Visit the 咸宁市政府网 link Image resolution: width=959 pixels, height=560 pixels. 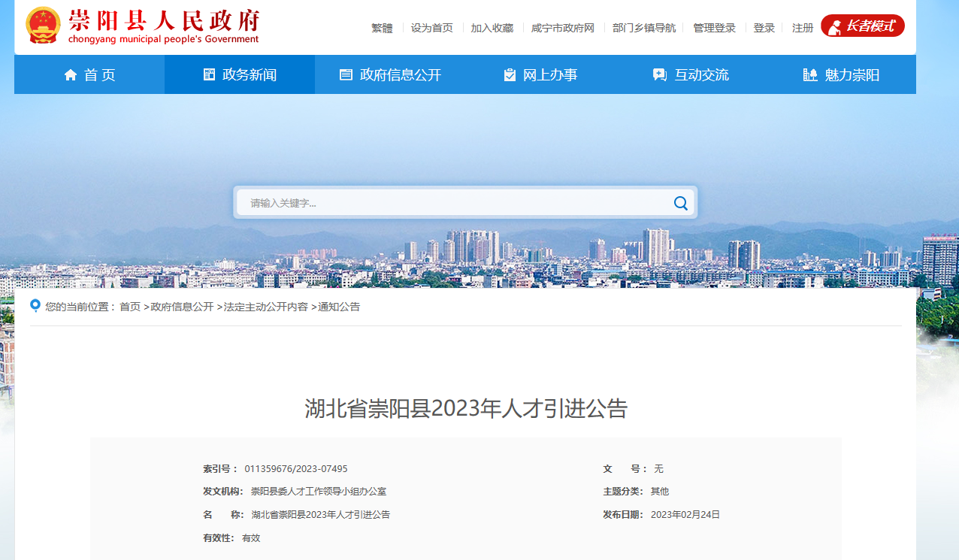563,28
